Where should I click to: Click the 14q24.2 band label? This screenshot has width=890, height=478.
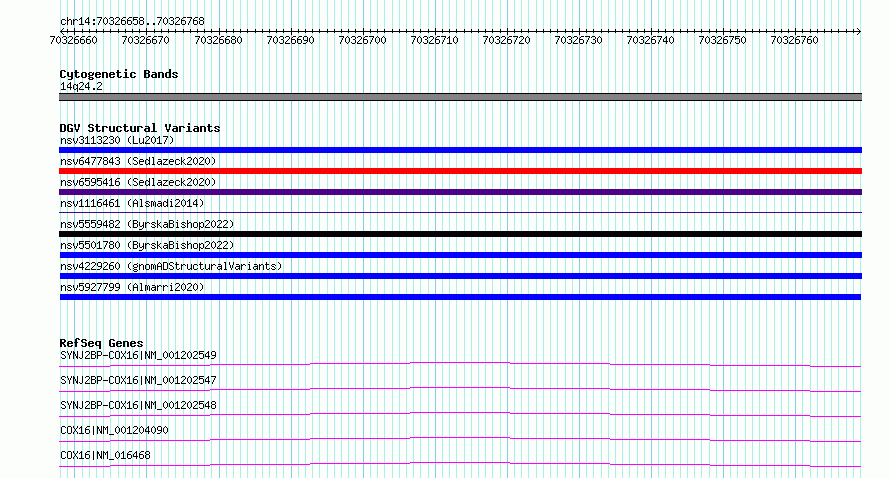tap(81, 86)
